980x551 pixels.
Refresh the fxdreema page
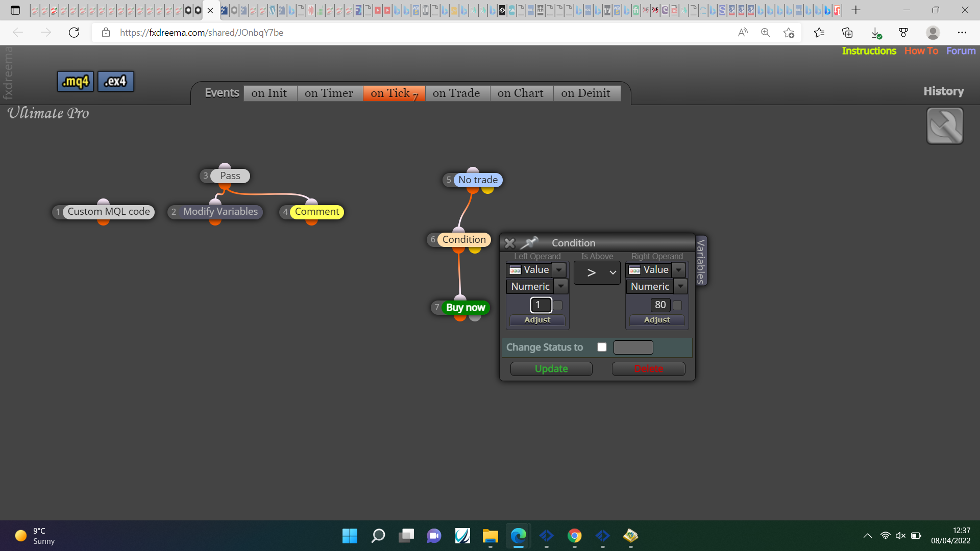pos(74,33)
